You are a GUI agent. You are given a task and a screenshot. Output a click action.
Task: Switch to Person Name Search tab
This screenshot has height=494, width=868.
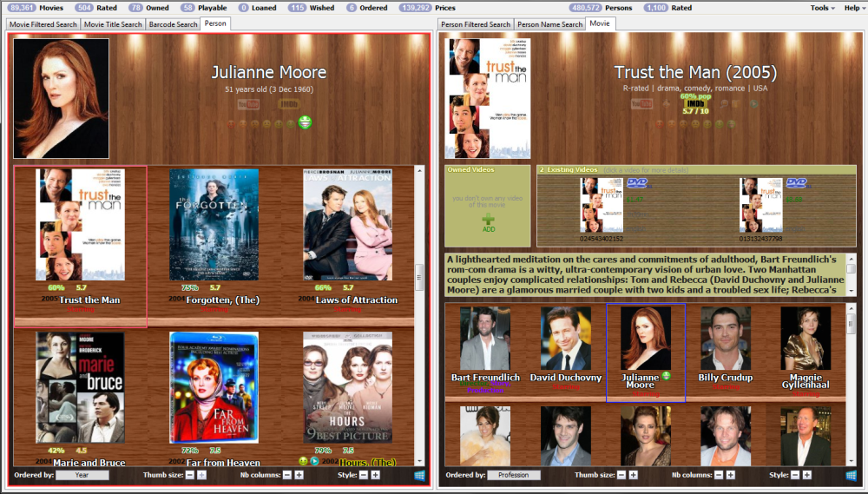549,24
